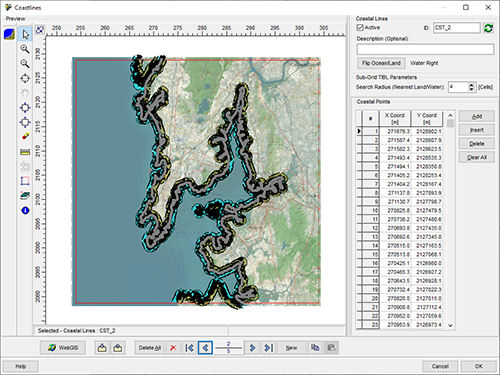Click the Insert coastal point button
This screenshot has width=500, height=375.
(477, 130)
